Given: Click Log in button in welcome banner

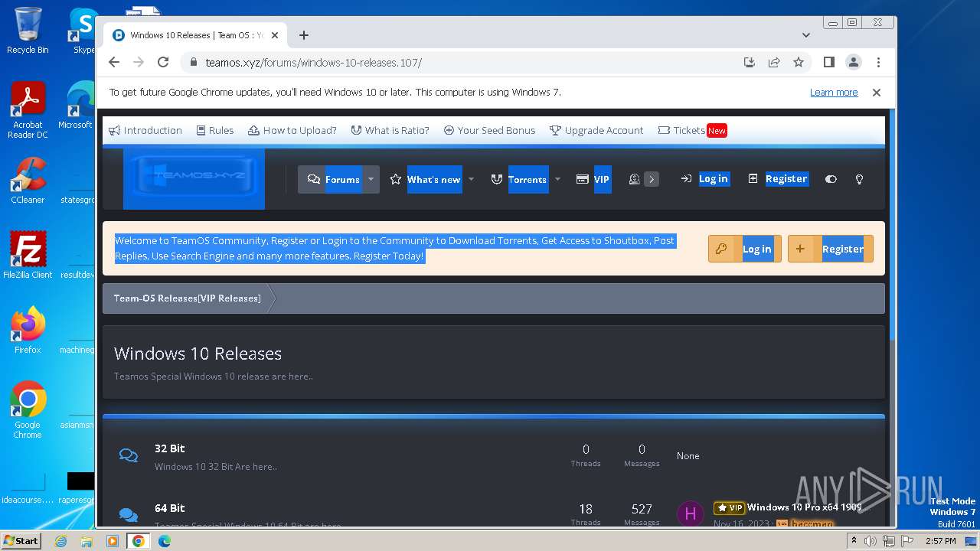Looking at the screenshot, I should tap(745, 249).
